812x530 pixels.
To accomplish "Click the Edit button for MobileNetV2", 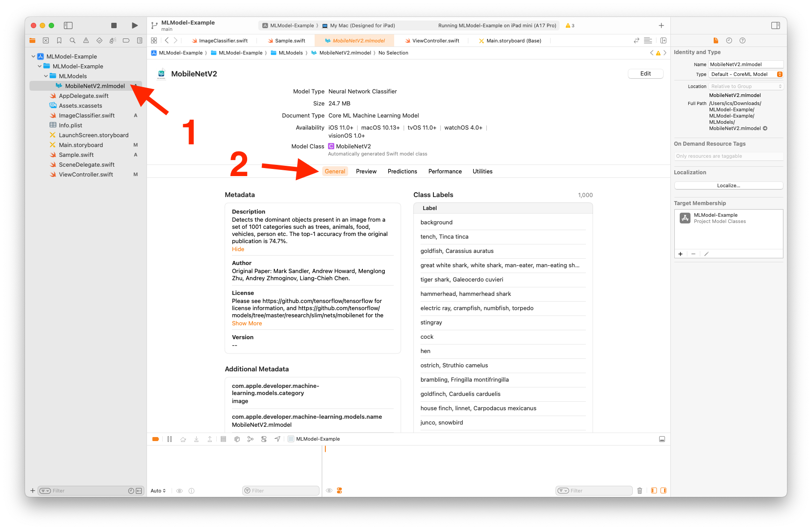I will tap(645, 74).
